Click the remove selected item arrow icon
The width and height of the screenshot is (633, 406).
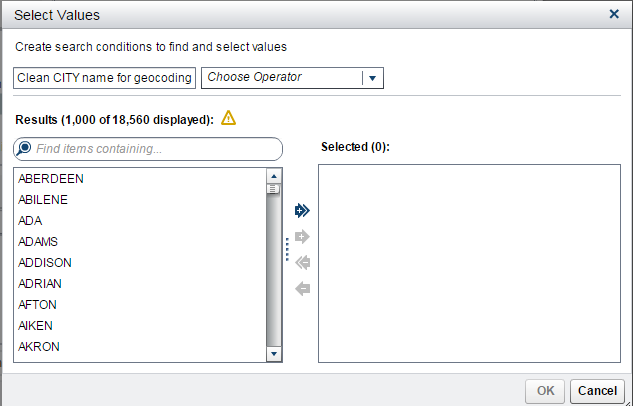(x=303, y=289)
